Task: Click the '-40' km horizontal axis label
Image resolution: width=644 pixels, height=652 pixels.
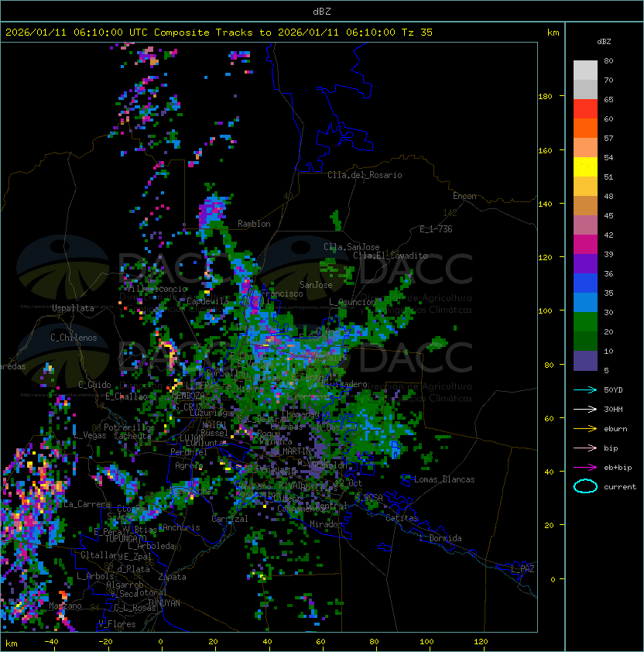Action: point(51,642)
